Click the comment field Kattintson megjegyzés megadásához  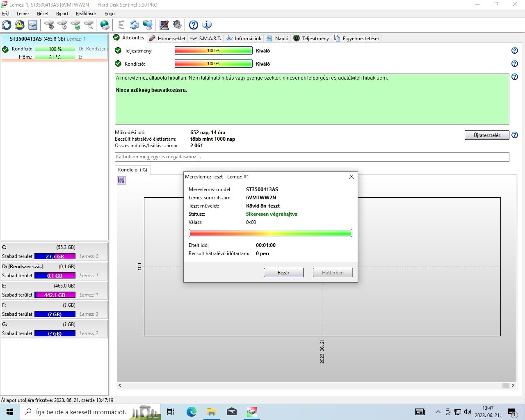tap(312, 157)
